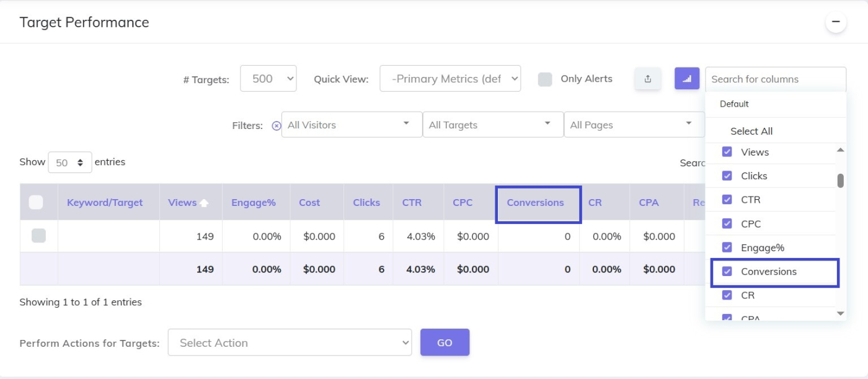868x379 pixels.
Task: Click the Search for columns field
Action: (x=775, y=79)
